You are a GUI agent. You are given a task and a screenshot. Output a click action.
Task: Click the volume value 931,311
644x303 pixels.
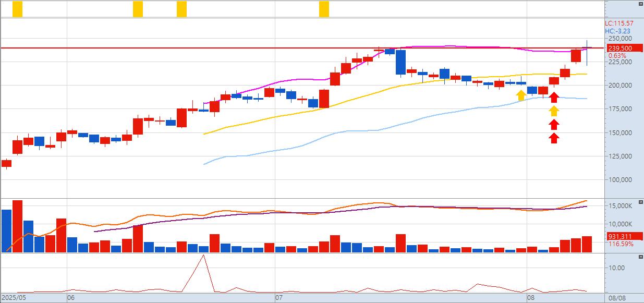click(x=620, y=236)
